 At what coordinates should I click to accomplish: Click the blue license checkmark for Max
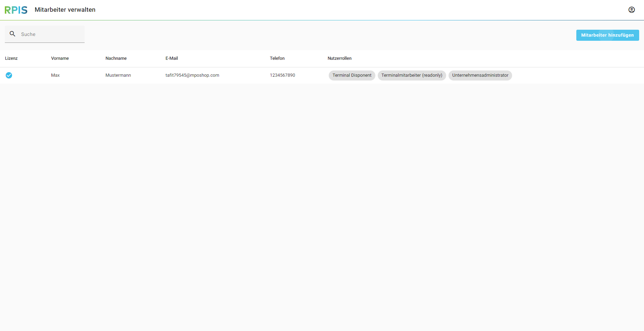click(9, 75)
